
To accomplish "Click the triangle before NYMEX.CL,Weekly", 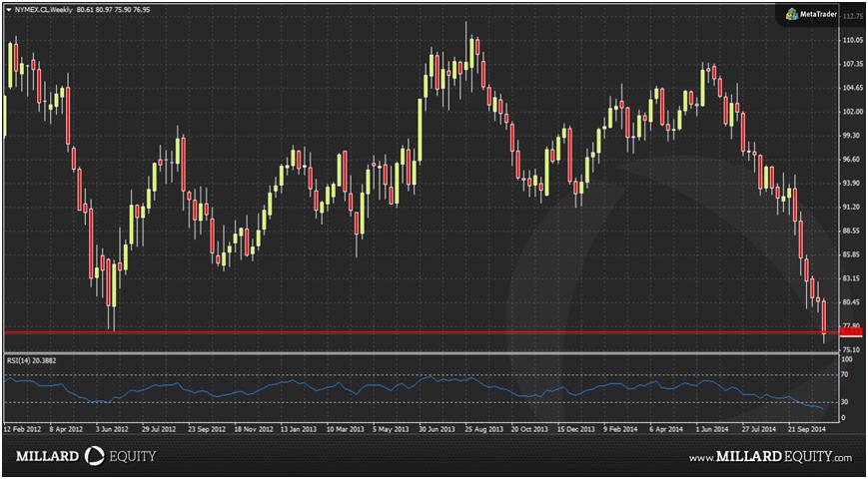I will coord(8,11).
